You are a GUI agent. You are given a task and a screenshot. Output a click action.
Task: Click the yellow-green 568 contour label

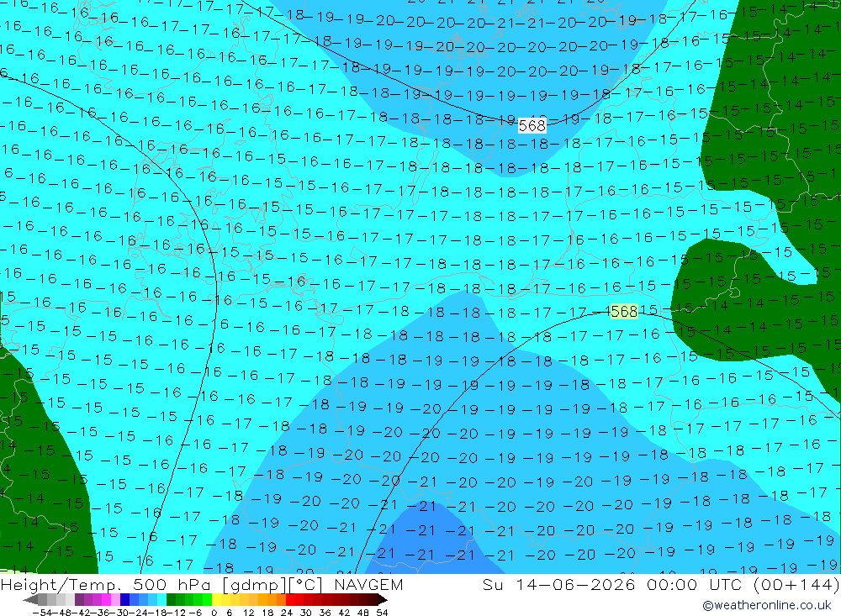(x=624, y=312)
